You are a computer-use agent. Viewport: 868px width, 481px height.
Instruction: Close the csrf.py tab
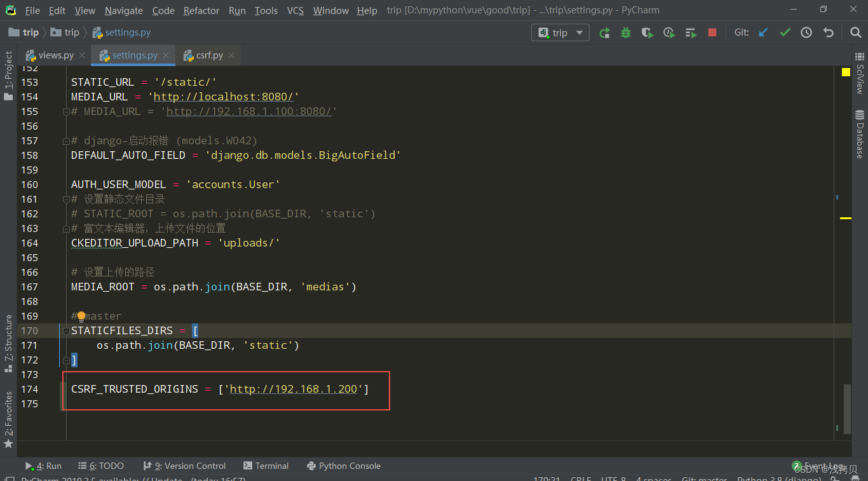pyautogui.click(x=231, y=55)
